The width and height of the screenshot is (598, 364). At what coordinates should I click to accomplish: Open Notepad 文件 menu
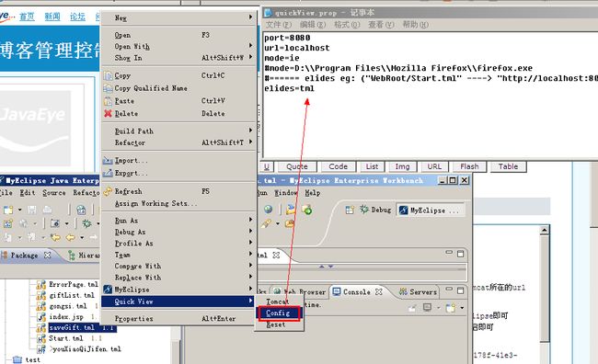279,25
